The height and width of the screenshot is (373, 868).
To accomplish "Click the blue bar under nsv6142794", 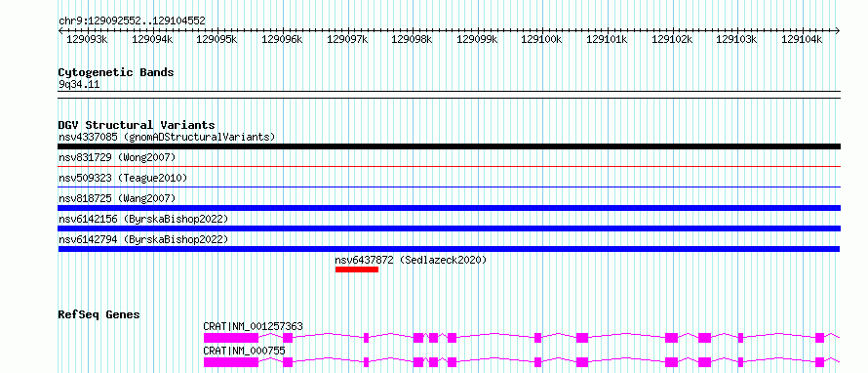I will pyautogui.click(x=449, y=249).
